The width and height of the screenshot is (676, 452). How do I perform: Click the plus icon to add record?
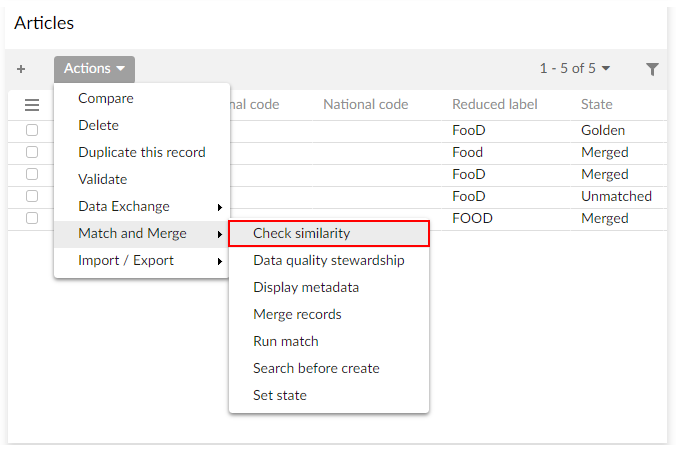pos(21,69)
